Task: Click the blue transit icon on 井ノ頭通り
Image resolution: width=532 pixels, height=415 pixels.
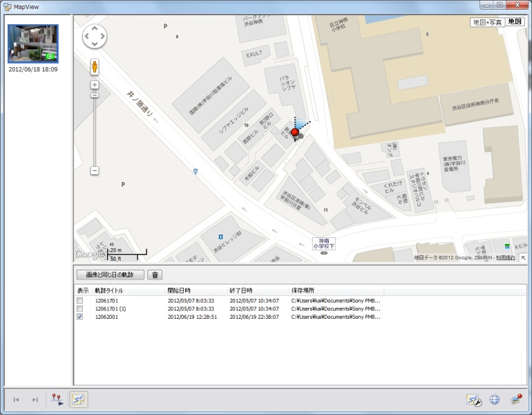Action: [x=196, y=171]
